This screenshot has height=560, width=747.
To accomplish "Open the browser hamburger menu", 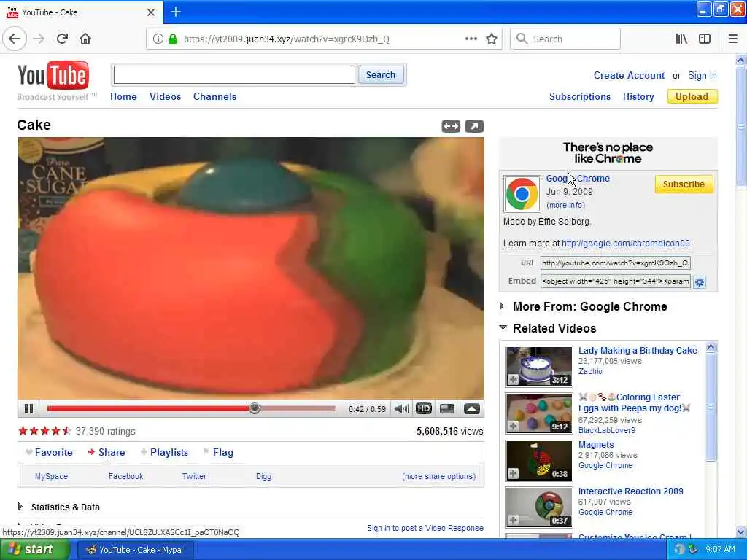I will [733, 39].
